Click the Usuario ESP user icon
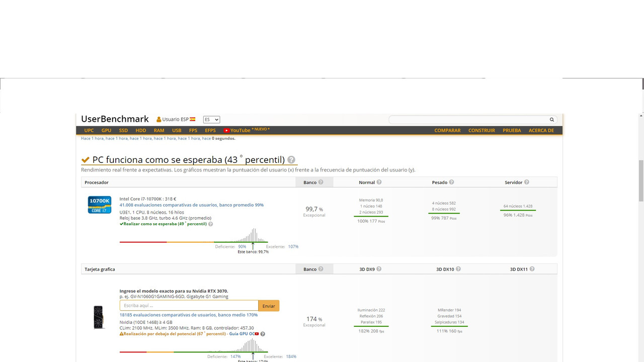This screenshot has width=644, height=362. pos(159,120)
